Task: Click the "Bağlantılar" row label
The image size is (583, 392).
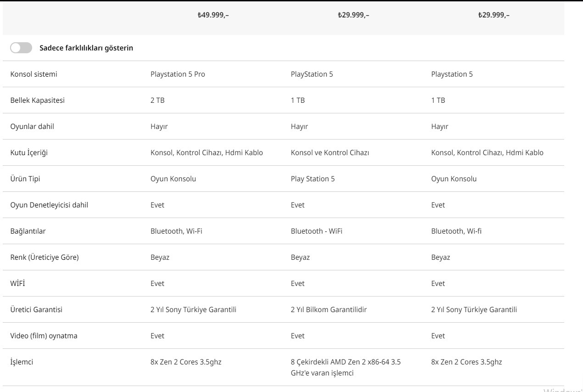Action: 28,231
